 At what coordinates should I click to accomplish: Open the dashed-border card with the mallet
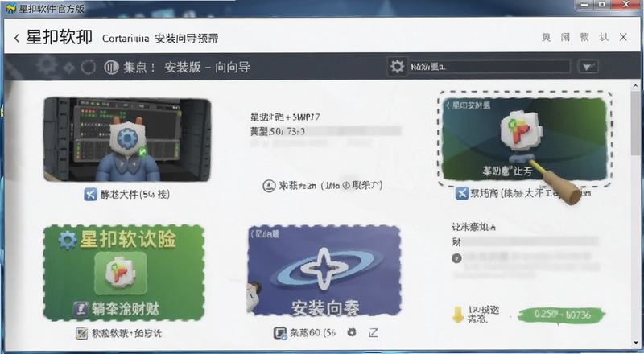tap(525, 139)
